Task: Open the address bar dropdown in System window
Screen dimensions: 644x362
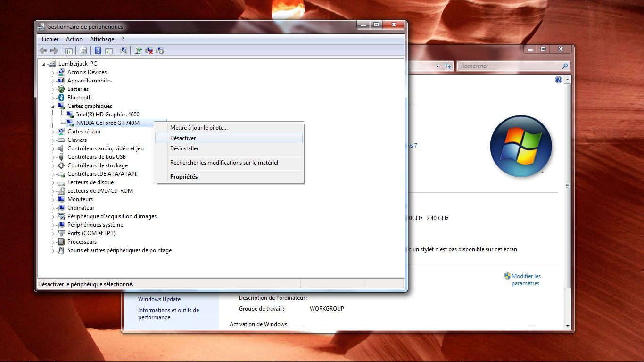Action: pos(438,66)
